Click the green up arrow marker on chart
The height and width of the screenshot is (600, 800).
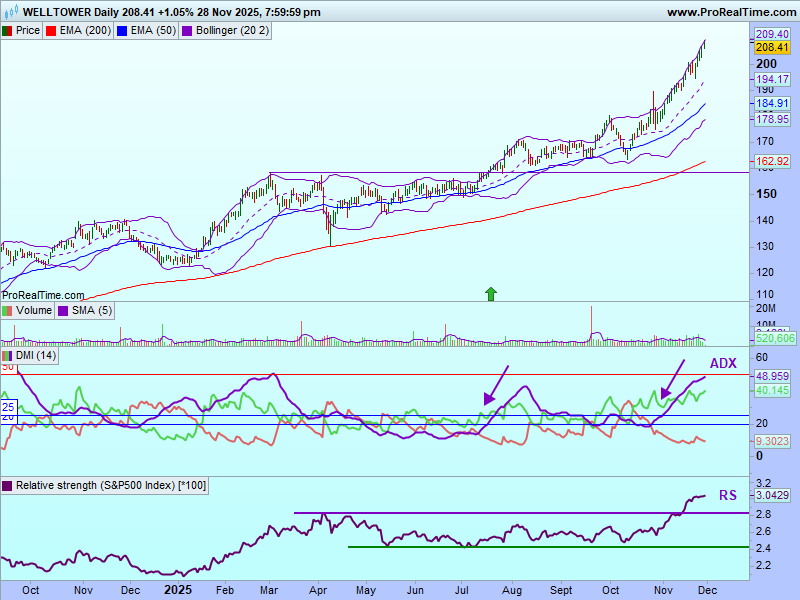[491, 293]
